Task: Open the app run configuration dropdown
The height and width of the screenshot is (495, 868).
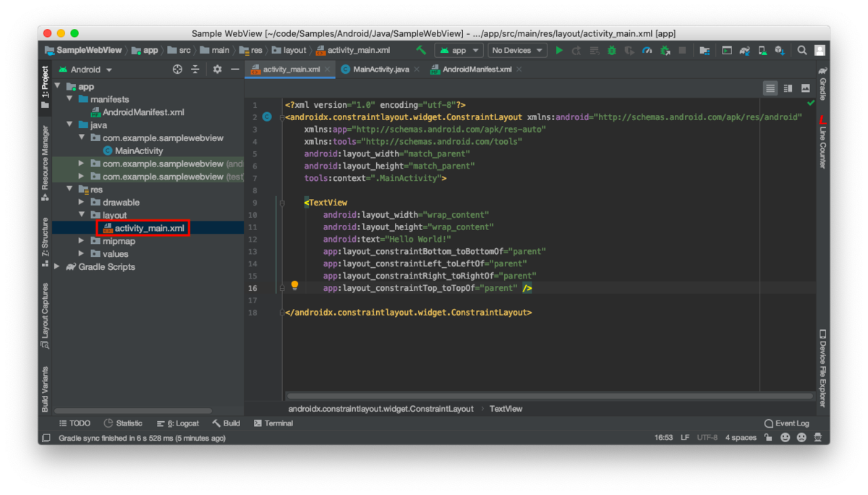Action: coord(459,51)
